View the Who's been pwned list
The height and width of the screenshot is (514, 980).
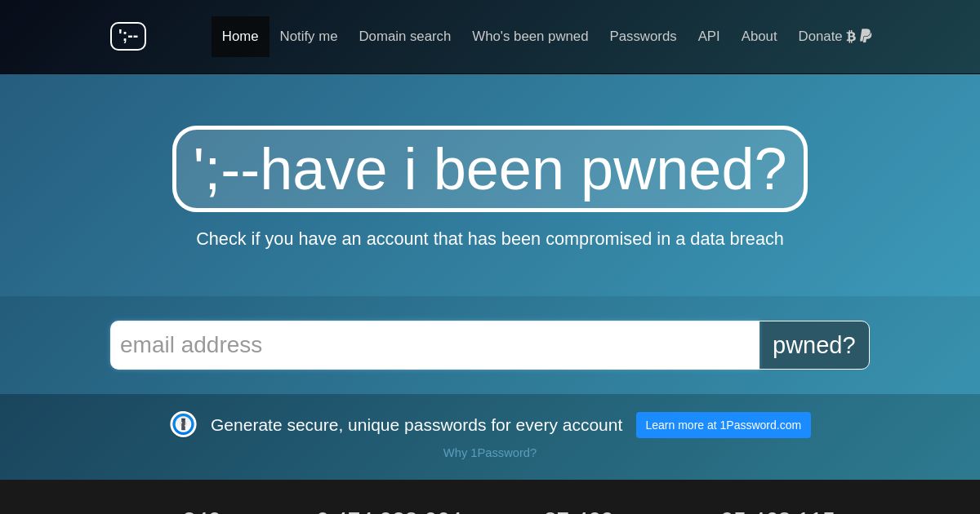530,37
